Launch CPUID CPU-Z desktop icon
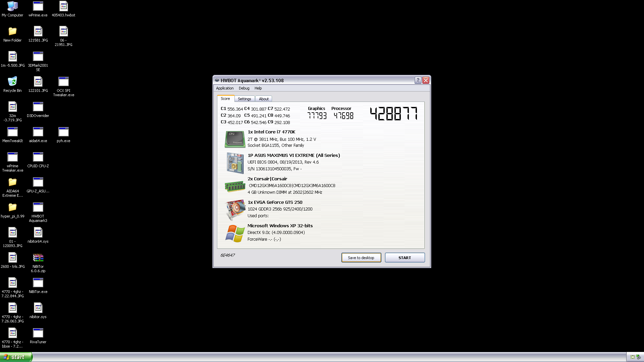 (38, 160)
